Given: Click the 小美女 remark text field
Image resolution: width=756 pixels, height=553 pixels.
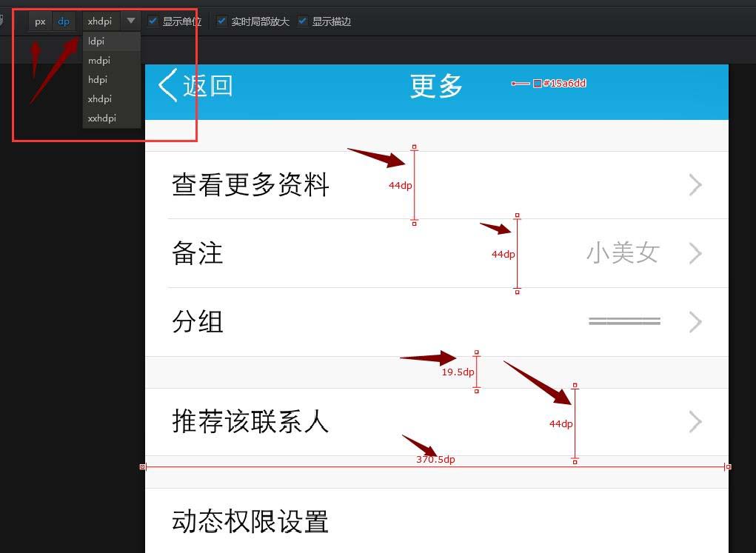Looking at the screenshot, I should pos(623,253).
